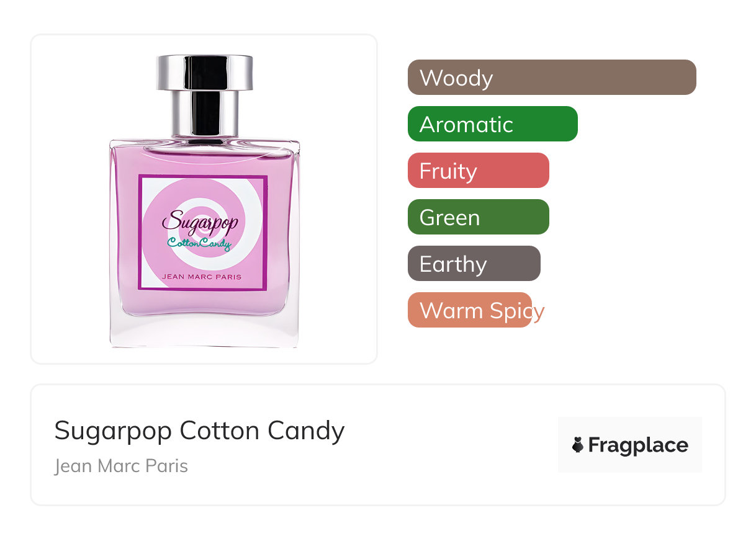
Task: Open the Sugarpop Cotton Candy title
Action: click(x=199, y=430)
